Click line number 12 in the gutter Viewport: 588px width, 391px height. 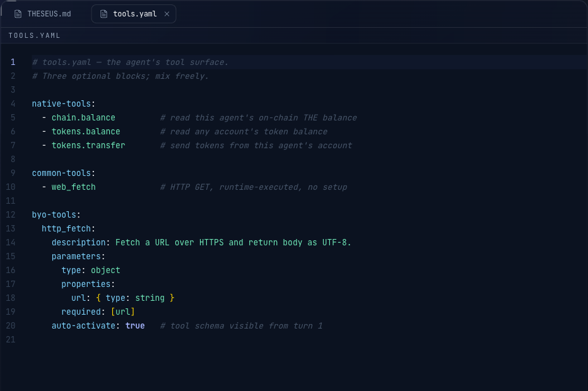pos(11,214)
